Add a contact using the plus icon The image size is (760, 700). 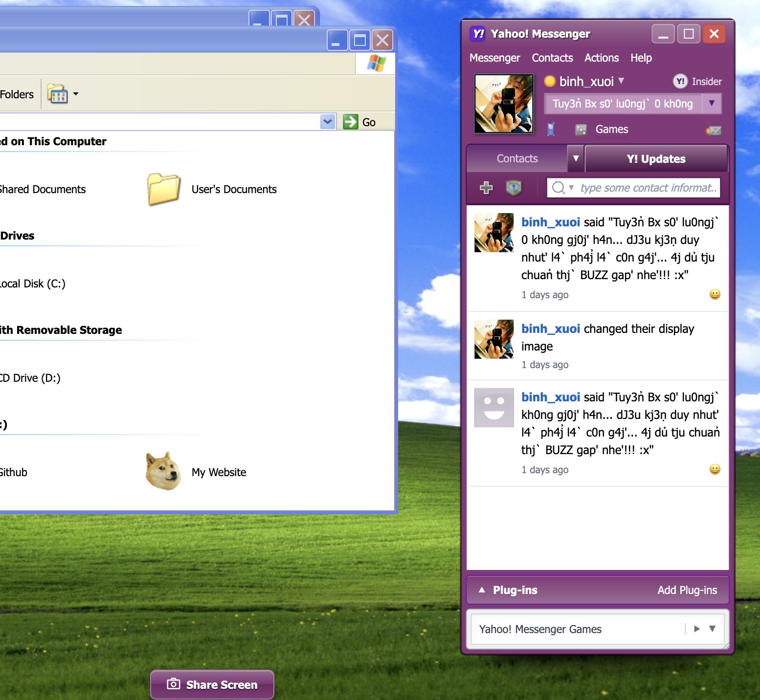pos(486,188)
